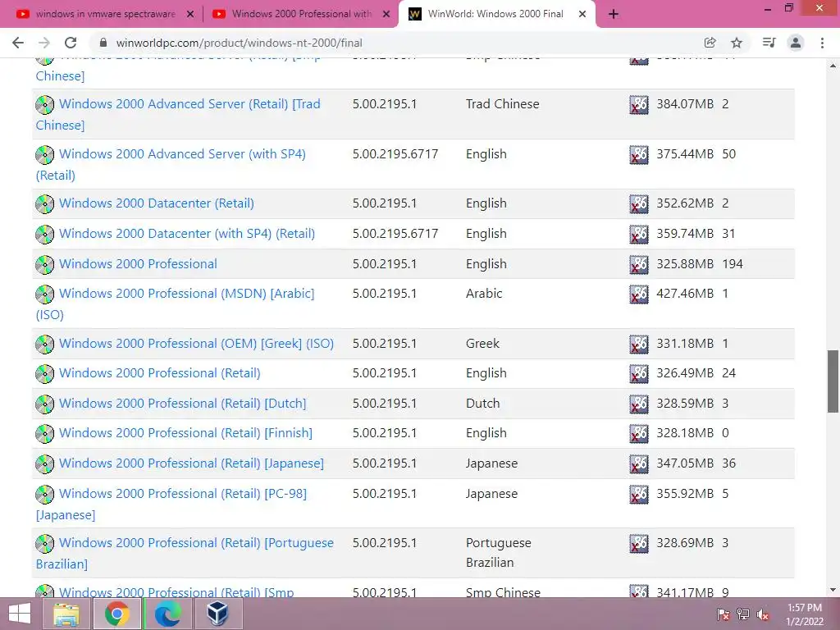Click disc icon for Professional (Retail) [Dutch]
This screenshot has width=840, height=630.
pos(44,404)
